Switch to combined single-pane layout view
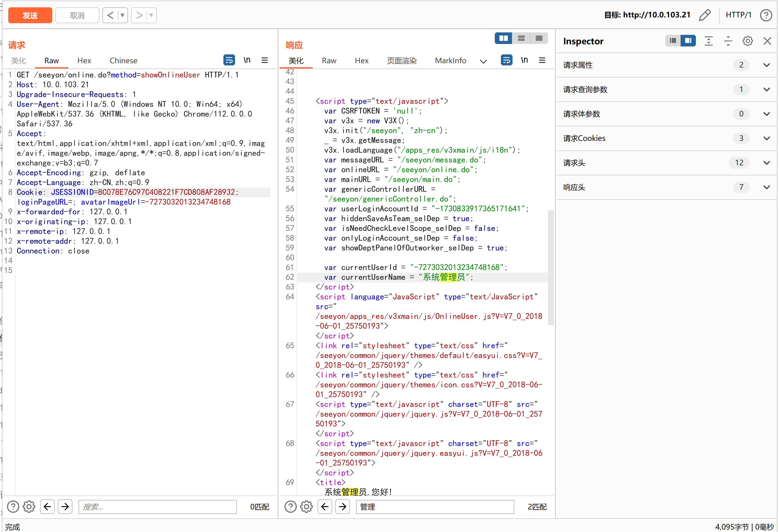 (539, 38)
